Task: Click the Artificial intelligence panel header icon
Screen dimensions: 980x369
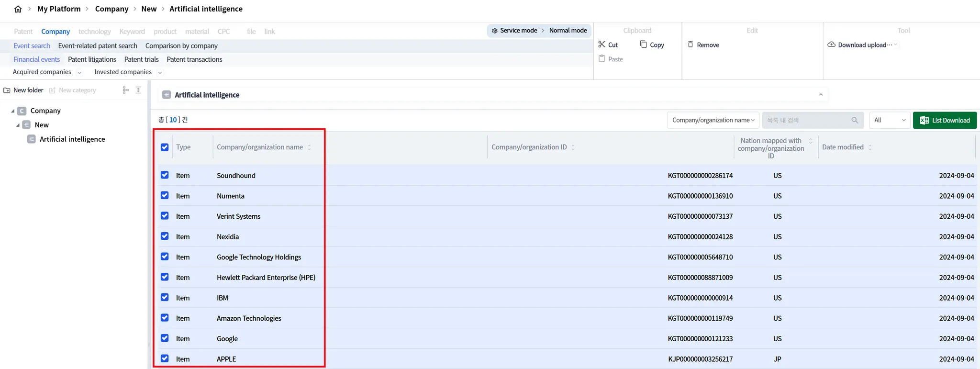Action: coord(167,95)
